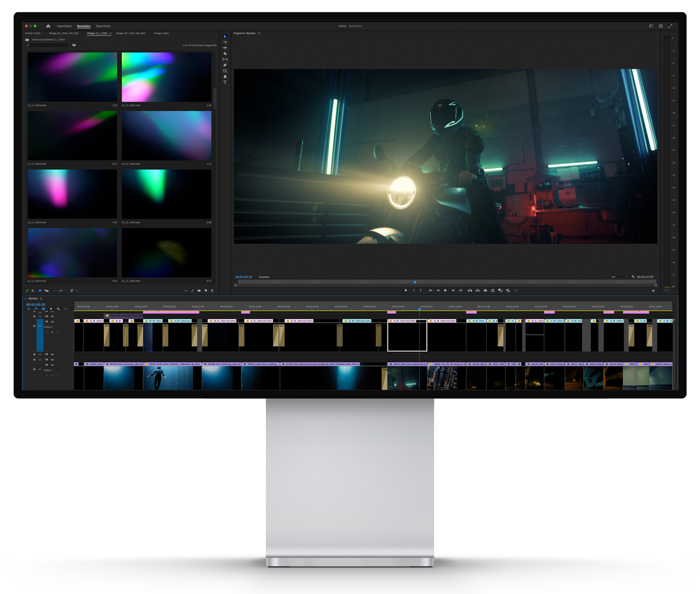
Task: Activate the Ripple Edit tool
Action: [x=225, y=48]
